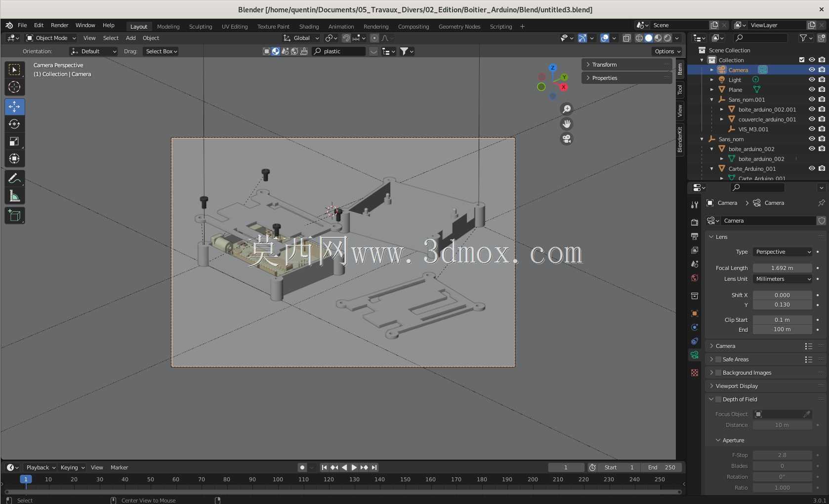Select the Measure tool
Image resolution: width=829 pixels, height=504 pixels.
(14, 196)
